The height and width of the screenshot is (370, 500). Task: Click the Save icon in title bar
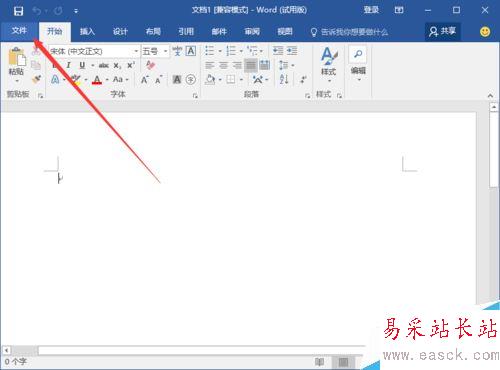(x=18, y=11)
